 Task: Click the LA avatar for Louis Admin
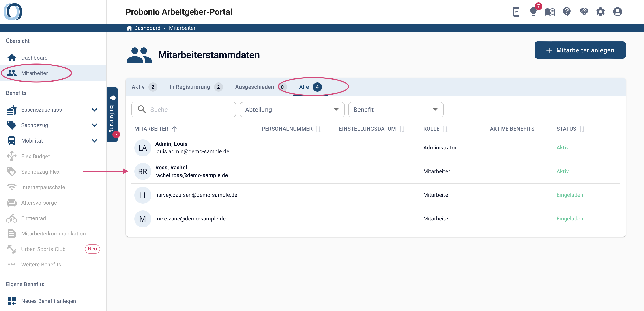pos(142,148)
